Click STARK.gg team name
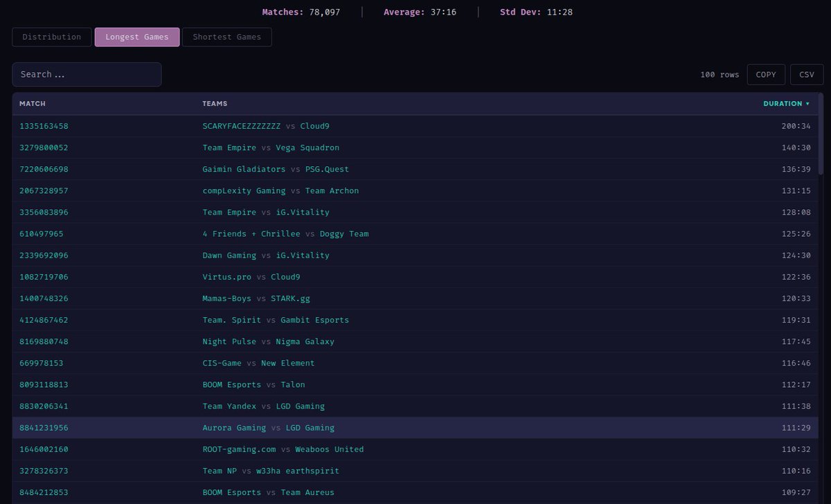831x504 pixels. pyautogui.click(x=290, y=298)
